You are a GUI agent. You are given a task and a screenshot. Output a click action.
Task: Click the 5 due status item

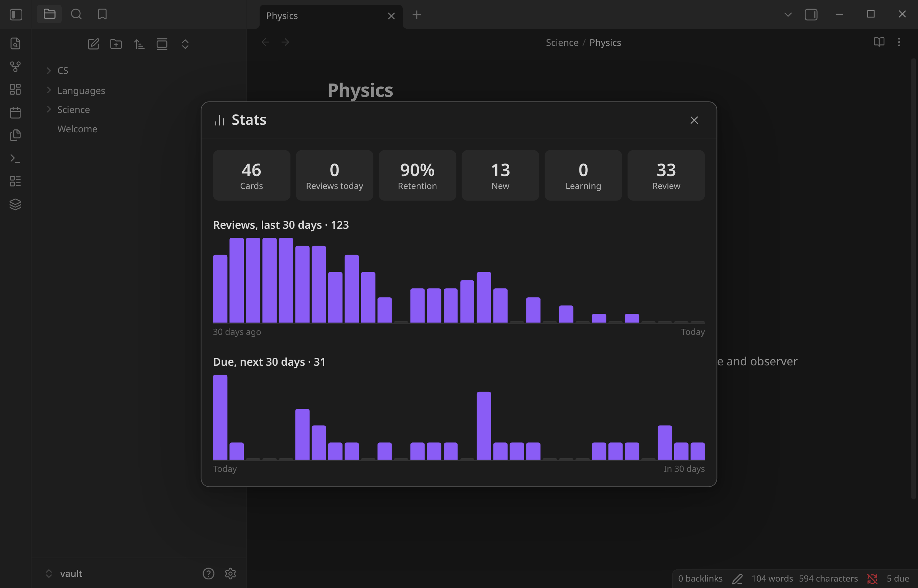[898, 579]
